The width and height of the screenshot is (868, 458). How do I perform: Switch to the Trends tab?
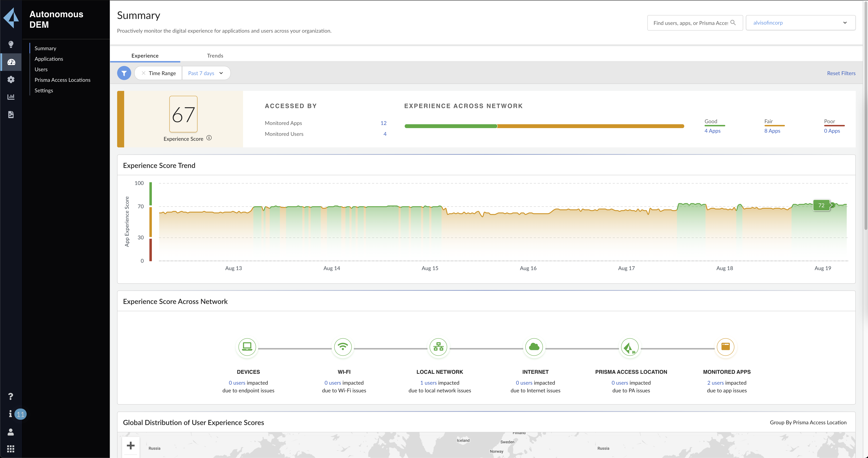tap(215, 55)
